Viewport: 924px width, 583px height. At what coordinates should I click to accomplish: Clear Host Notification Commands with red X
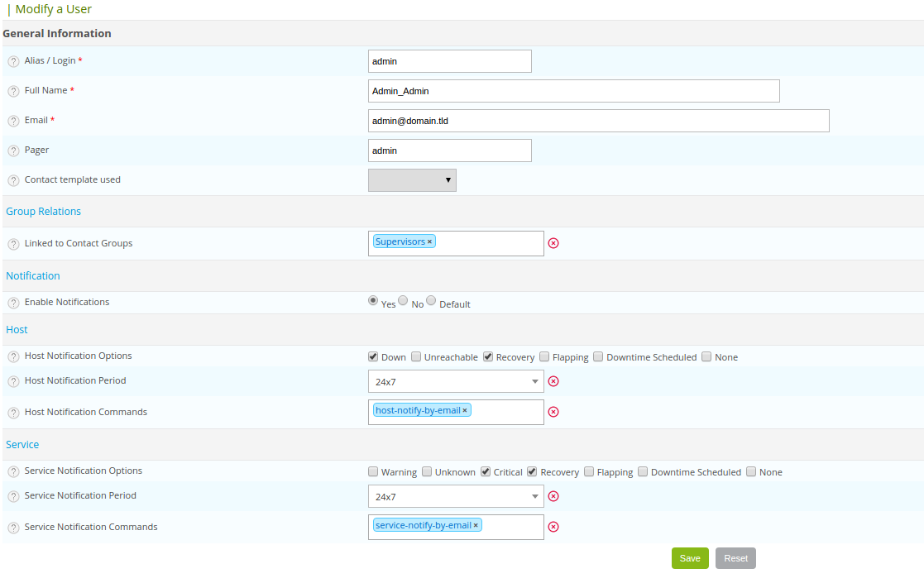[553, 412]
